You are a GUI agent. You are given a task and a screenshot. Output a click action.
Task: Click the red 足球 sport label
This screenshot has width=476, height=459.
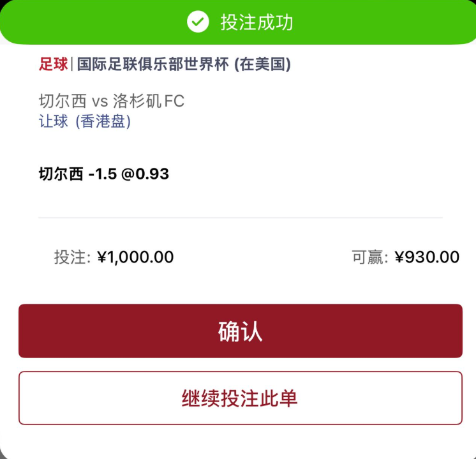point(53,64)
